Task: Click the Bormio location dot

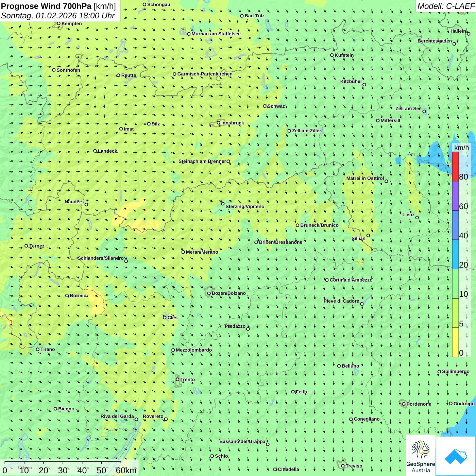Action: [67, 295]
